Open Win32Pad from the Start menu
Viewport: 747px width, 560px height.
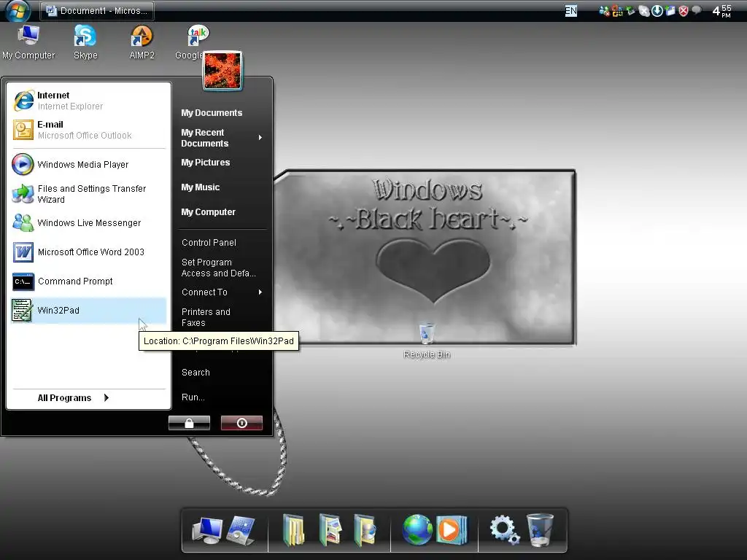point(88,311)
